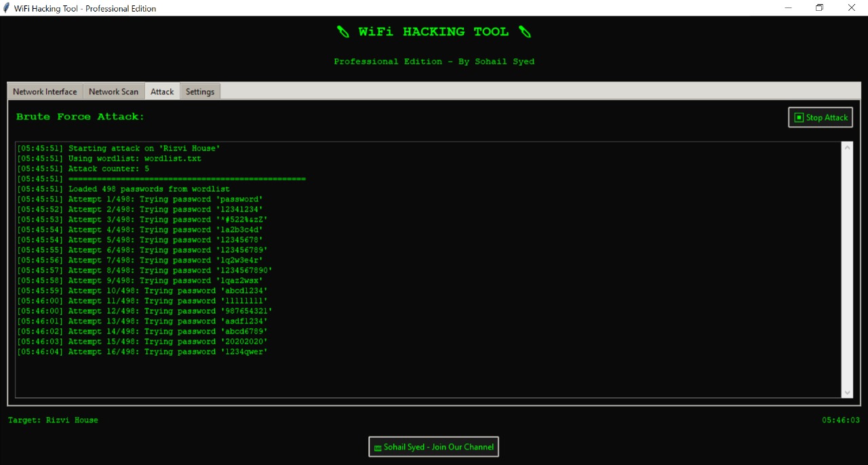Select the Attack tab

[162, 92]
